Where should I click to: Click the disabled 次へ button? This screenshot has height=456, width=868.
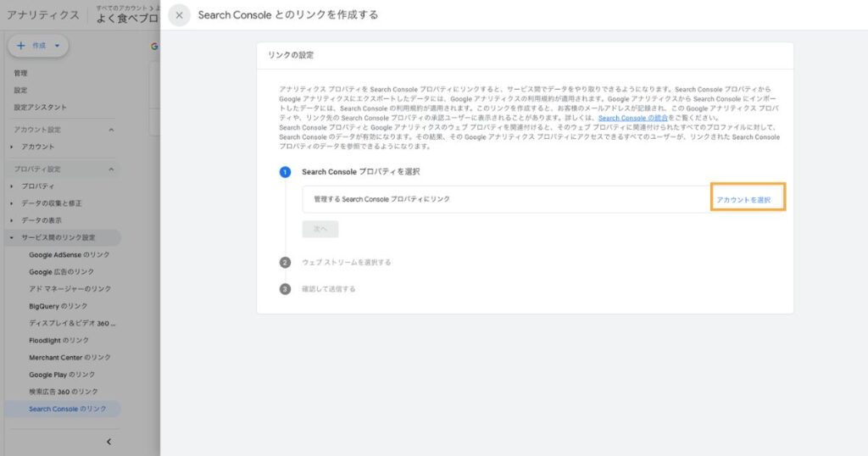pos(320,229)
